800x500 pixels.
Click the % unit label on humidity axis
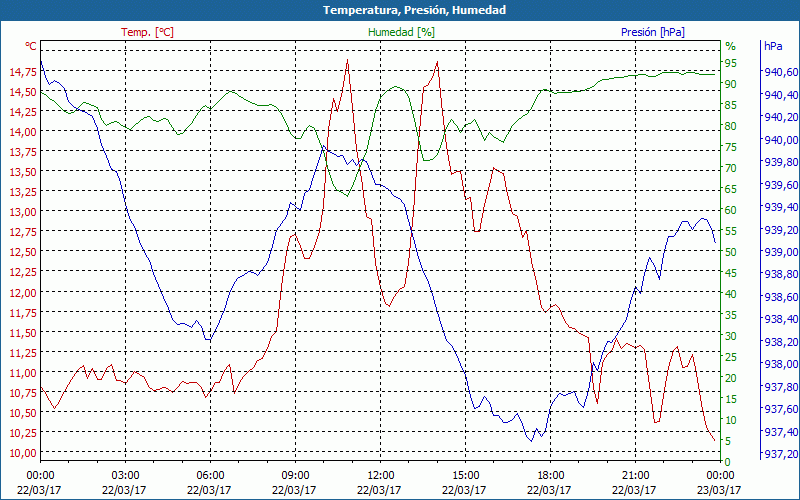click(731, 46)
